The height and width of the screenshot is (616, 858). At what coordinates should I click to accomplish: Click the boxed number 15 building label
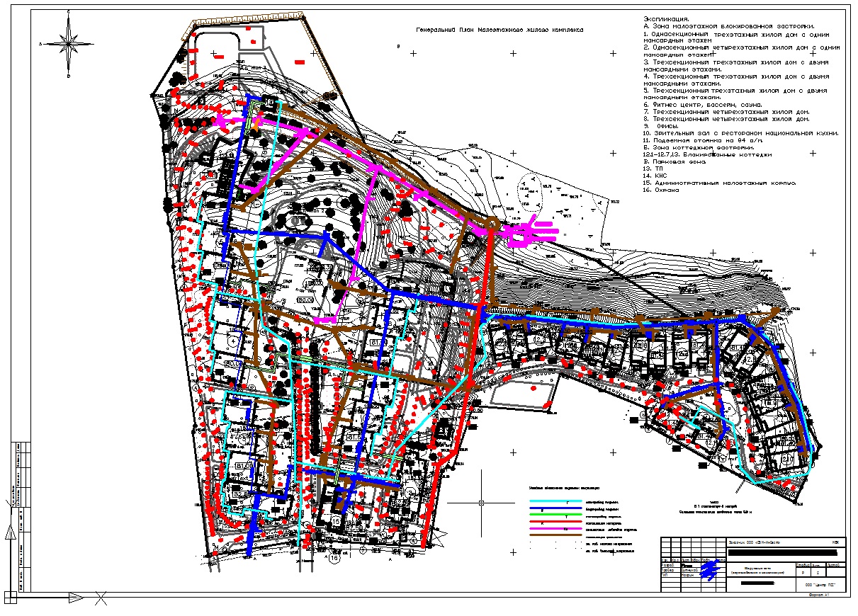click(x=337, y=522)
